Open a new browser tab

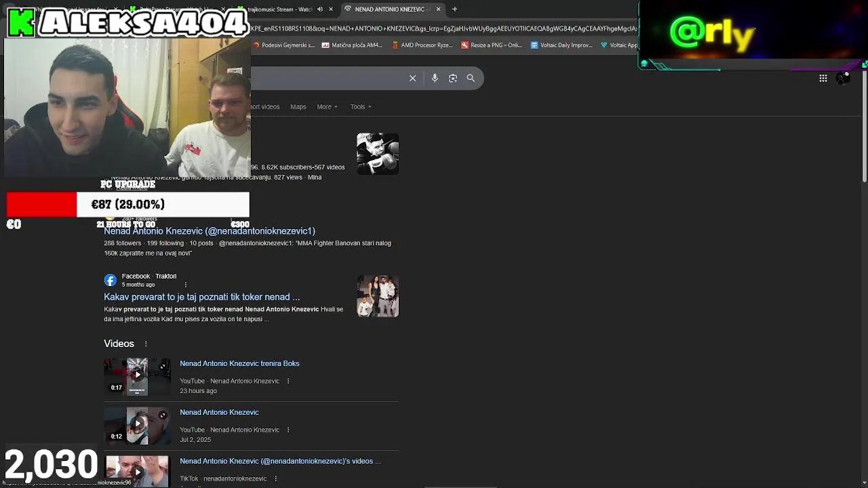[454, 9]
